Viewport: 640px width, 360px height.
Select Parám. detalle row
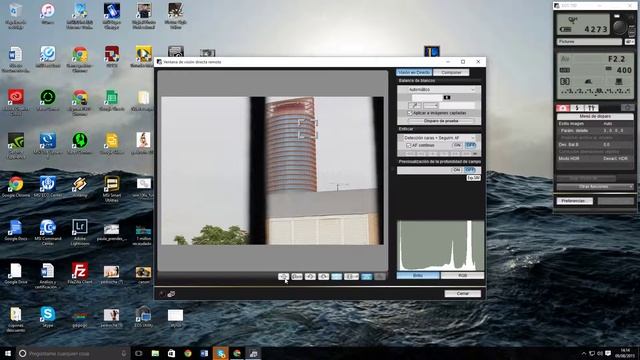(x=595, y=131)
